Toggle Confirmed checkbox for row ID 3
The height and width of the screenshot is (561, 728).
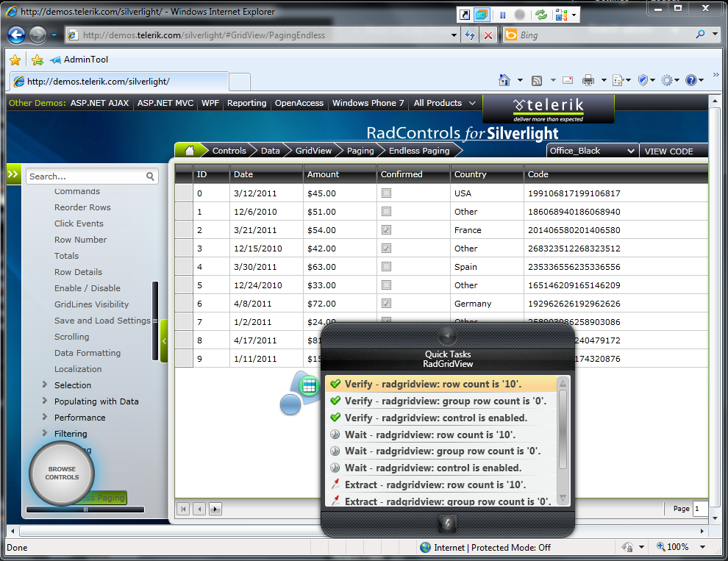click(x=386, y=249)
